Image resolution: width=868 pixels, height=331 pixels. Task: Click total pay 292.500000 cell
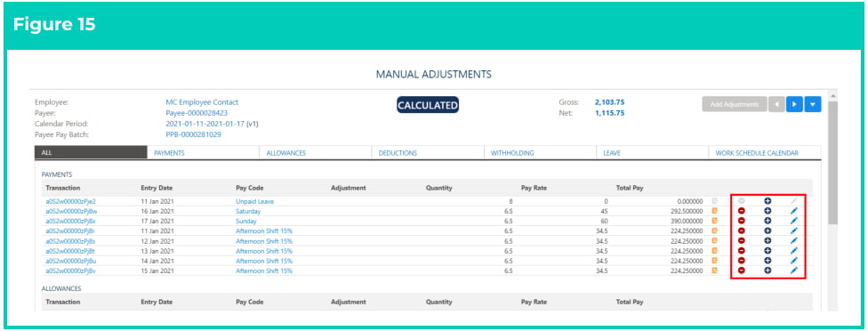(686, 212)
